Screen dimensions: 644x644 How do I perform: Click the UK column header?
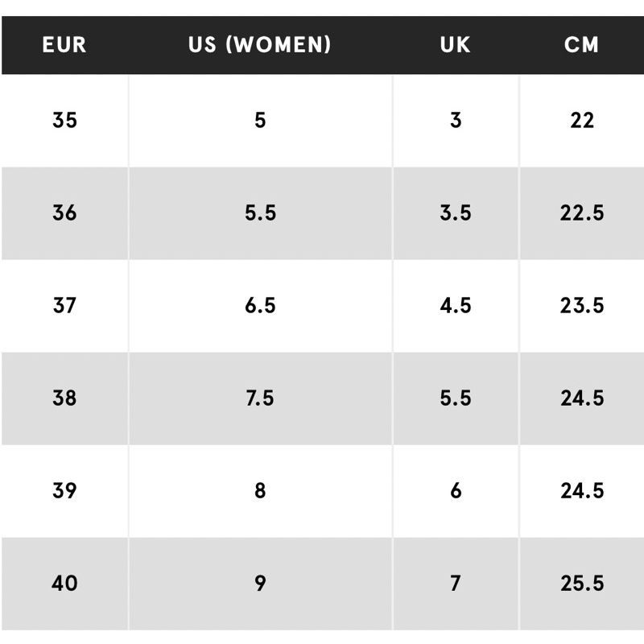pos(456,44)
